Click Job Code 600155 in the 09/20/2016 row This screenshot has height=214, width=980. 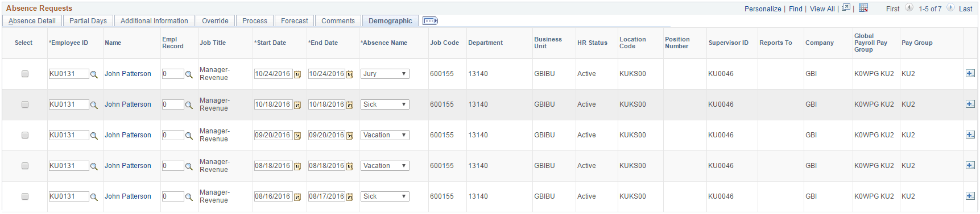click(x=442, y=135)
